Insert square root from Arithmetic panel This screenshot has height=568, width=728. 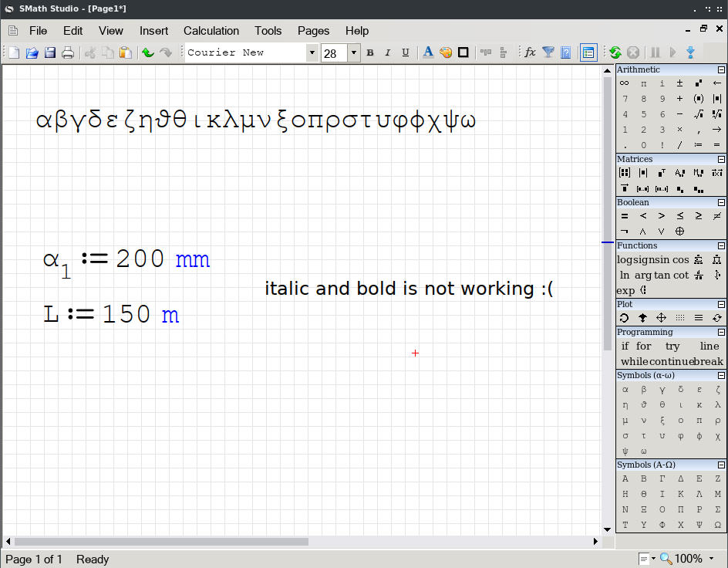[699, 114]
